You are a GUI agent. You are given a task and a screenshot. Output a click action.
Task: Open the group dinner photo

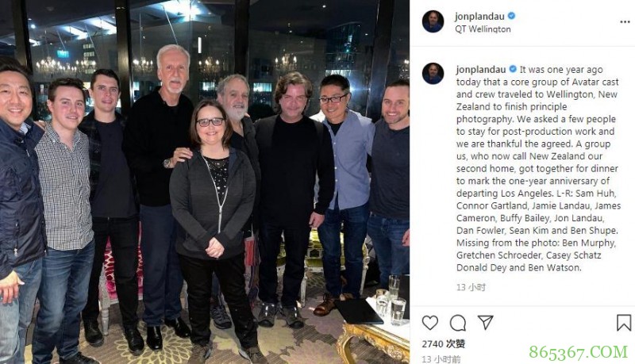[x=205, y=182]
